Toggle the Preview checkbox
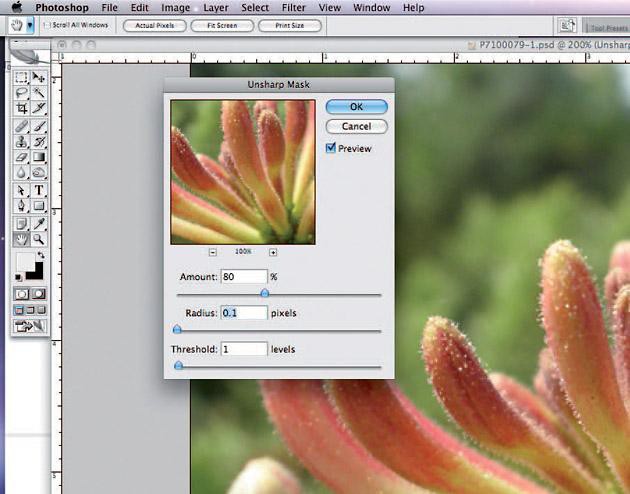Image resolution: width=630 pixels, height=494 pixels. click(331, 148)
